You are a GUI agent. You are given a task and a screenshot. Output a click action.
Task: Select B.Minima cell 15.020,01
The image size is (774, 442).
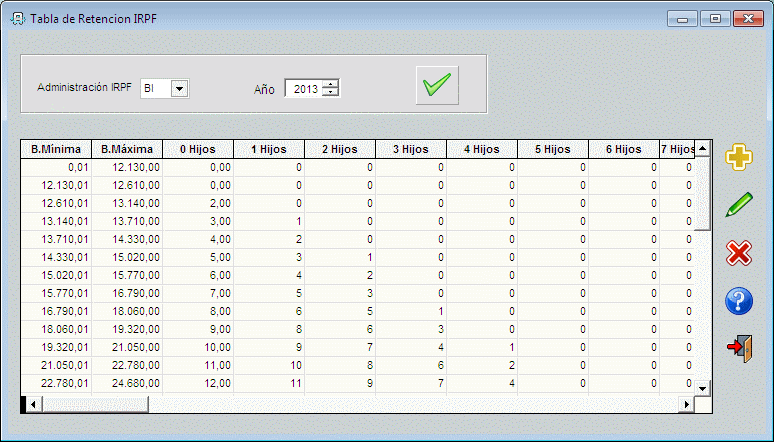(56, 275)
